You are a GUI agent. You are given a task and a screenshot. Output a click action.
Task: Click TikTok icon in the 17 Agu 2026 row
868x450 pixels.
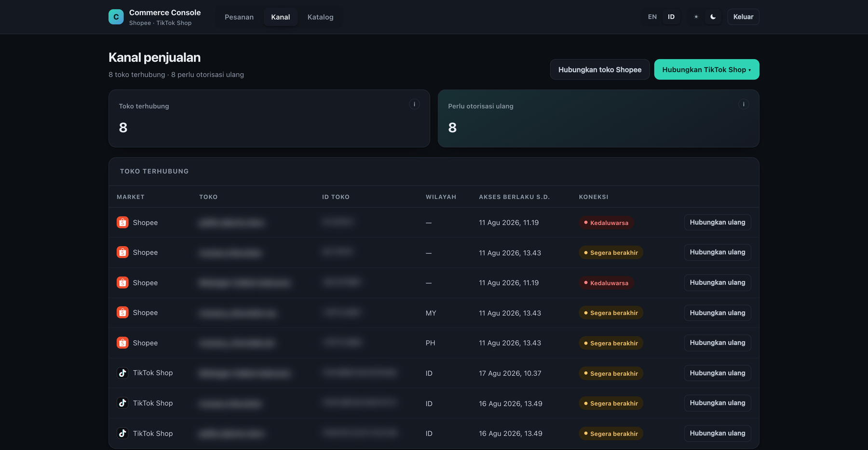(x=122, y=373)
